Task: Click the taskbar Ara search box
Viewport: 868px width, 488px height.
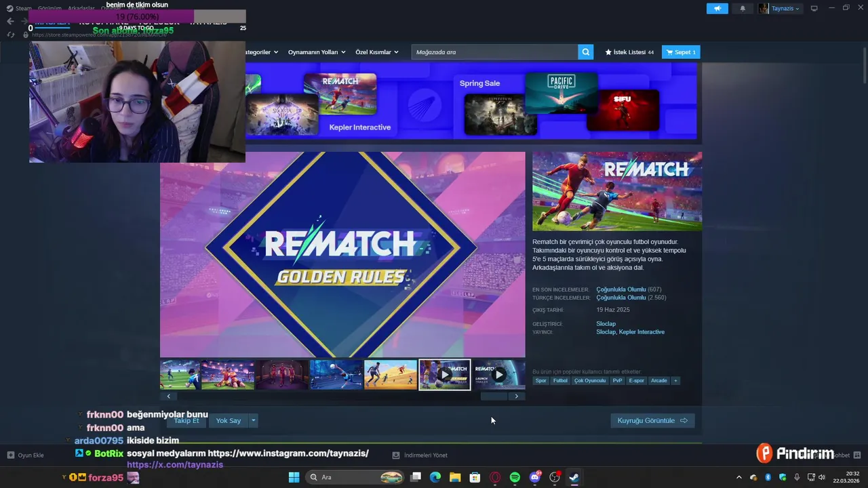Action: pos(355,477)
